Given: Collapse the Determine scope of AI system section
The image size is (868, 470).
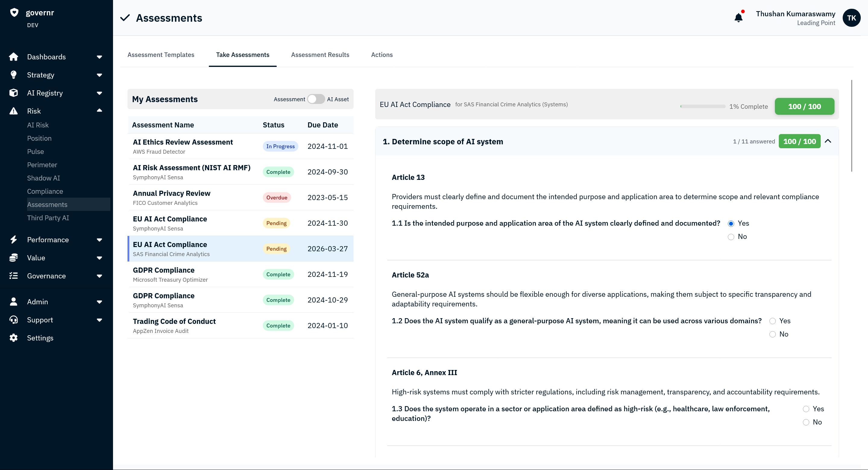Looking at the screenshot, I should tap(828, 141).
